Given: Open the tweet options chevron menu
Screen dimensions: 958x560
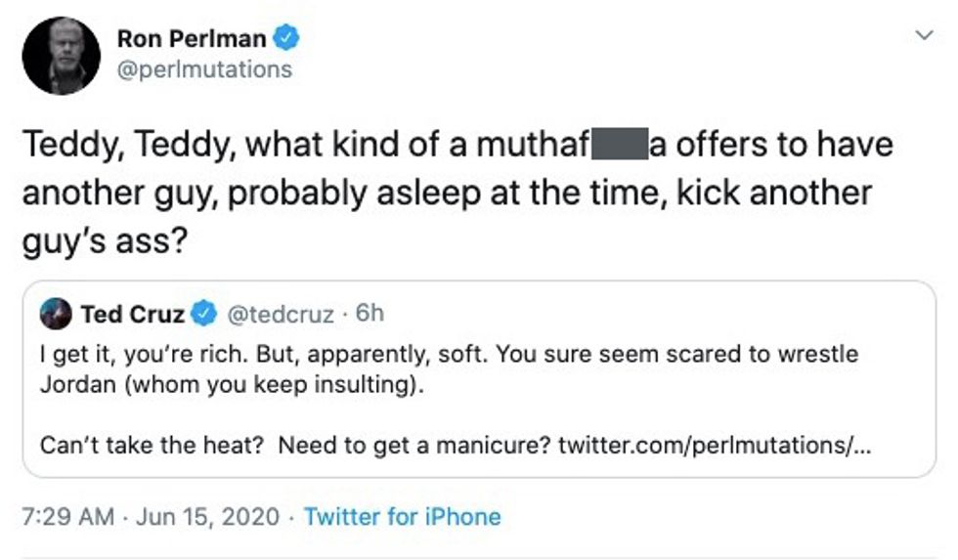Looking at the screenshot, I should (x=923, y=36).
